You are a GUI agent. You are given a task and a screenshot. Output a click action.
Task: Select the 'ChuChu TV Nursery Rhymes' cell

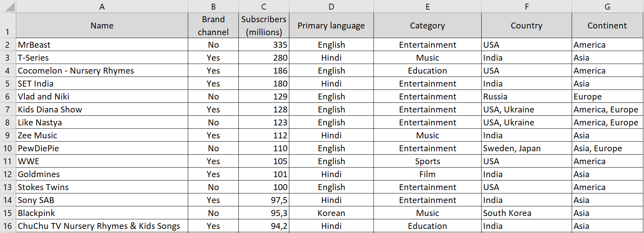coord(102,226)
